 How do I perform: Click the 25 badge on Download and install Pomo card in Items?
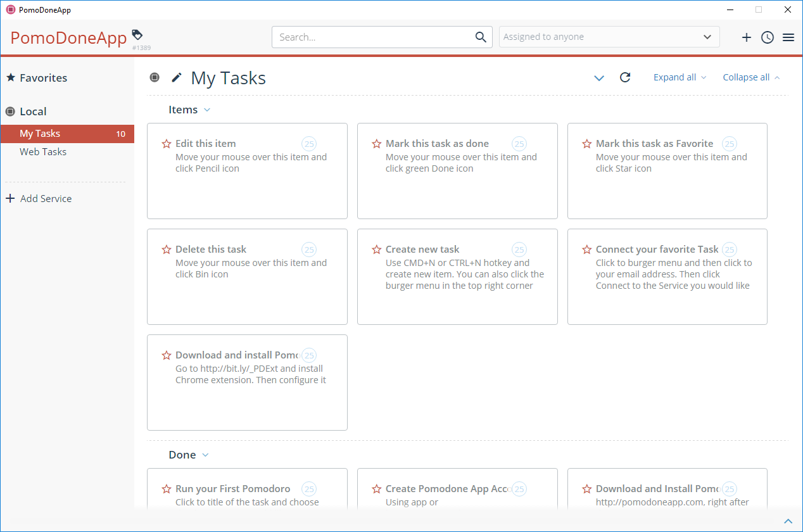coord(309,355)
